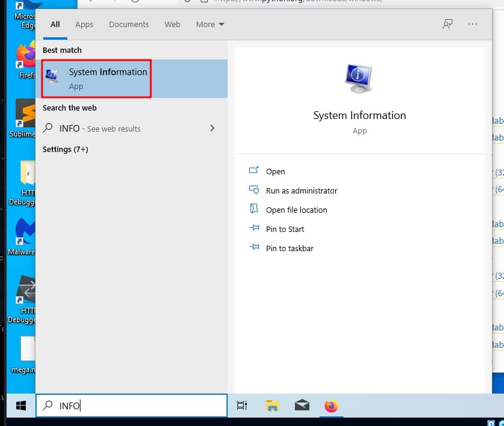This screenshot has height=426, width=504.
Task: Expand the More filter dropdown
Action: pyautogui.click(x=210, y=25)
